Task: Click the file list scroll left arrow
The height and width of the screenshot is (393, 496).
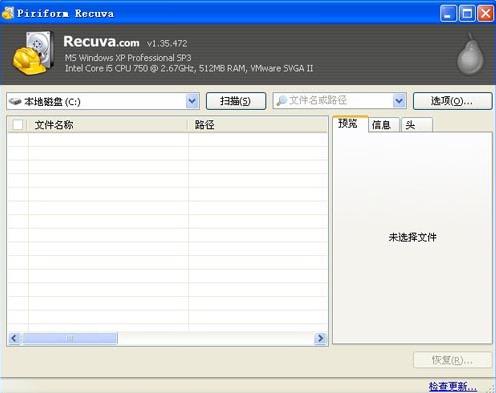Action: pyautogui.click(x=14, y=338)
